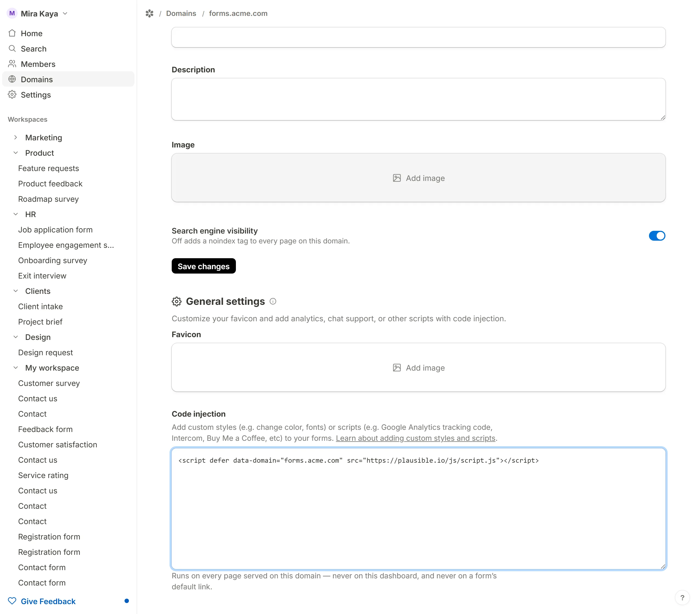Select the Marketing workspace label
Image resolution: width=700 pixels, height=614 pixels.
pyautogui.click(x=44, y=138)
